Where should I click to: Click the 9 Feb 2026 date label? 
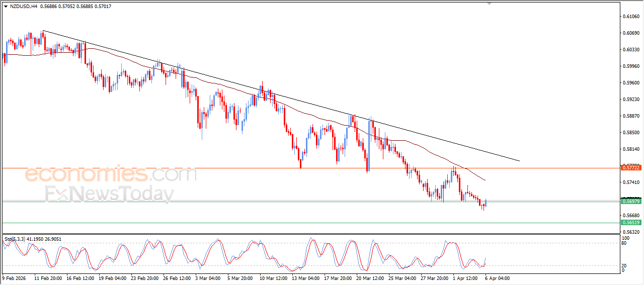pos(15,278)
